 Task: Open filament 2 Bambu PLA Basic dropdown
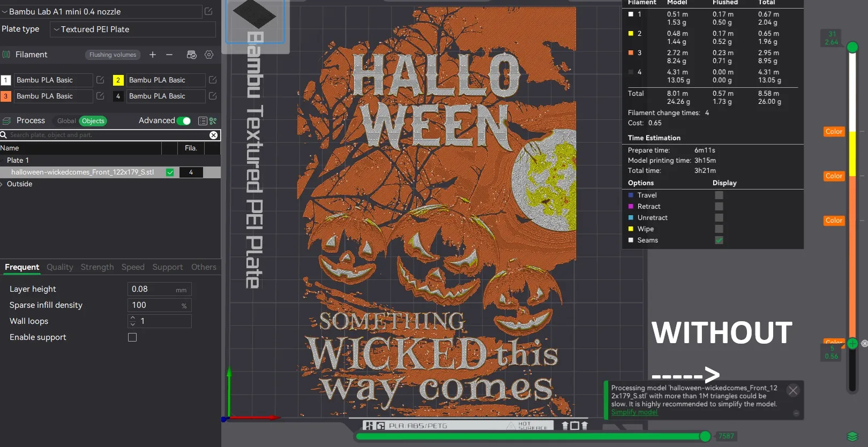166,80
